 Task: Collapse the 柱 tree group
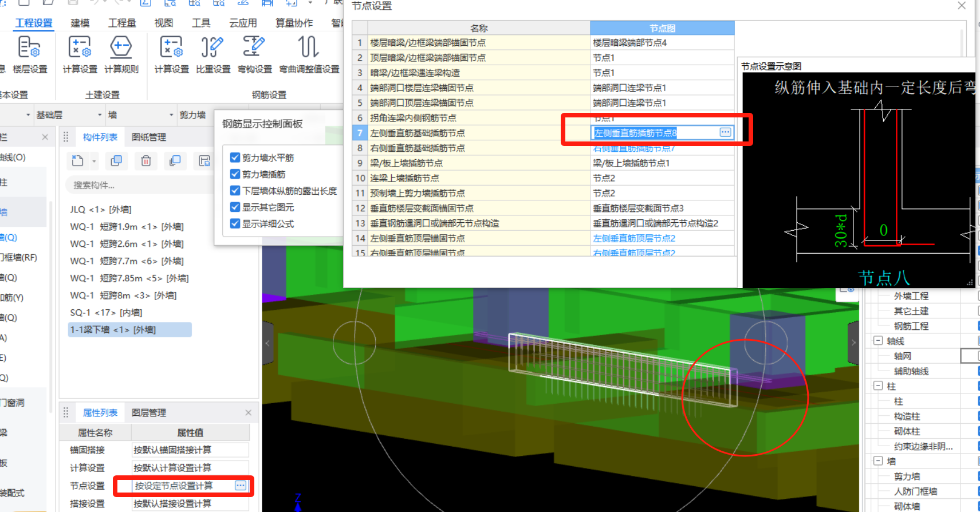877,386
